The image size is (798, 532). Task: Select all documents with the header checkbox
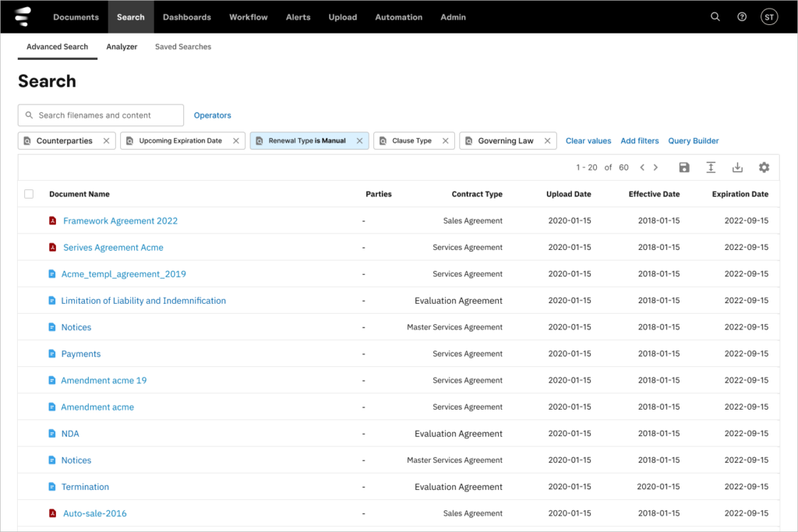(x=29, y=194)
